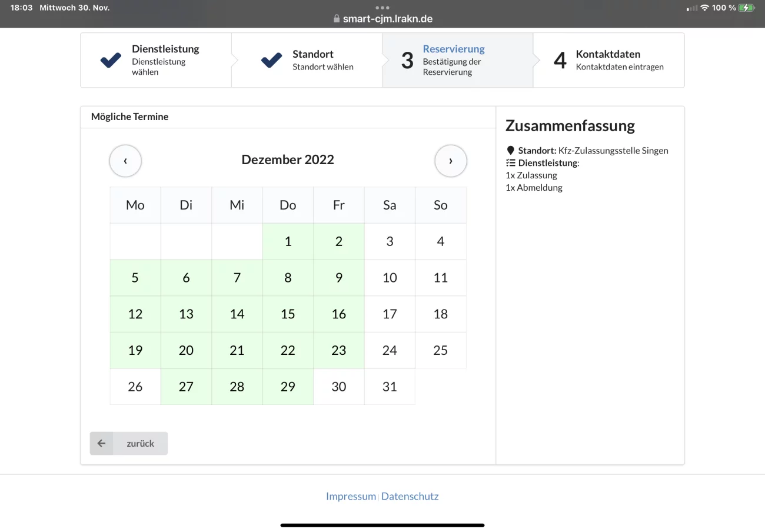The image size is (765, 532).
Task: Tap the smart-cjm.lrakn.de address bar
Action: (388, 19)
